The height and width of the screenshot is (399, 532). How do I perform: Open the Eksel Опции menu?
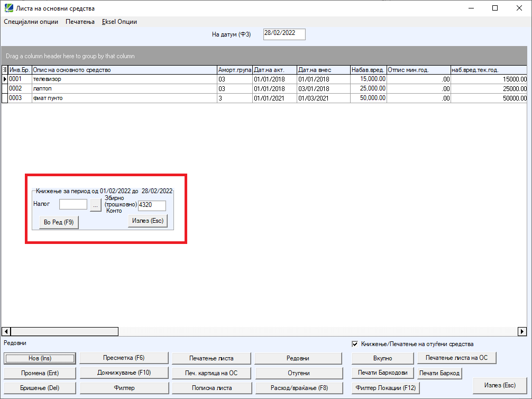[120, 22]
